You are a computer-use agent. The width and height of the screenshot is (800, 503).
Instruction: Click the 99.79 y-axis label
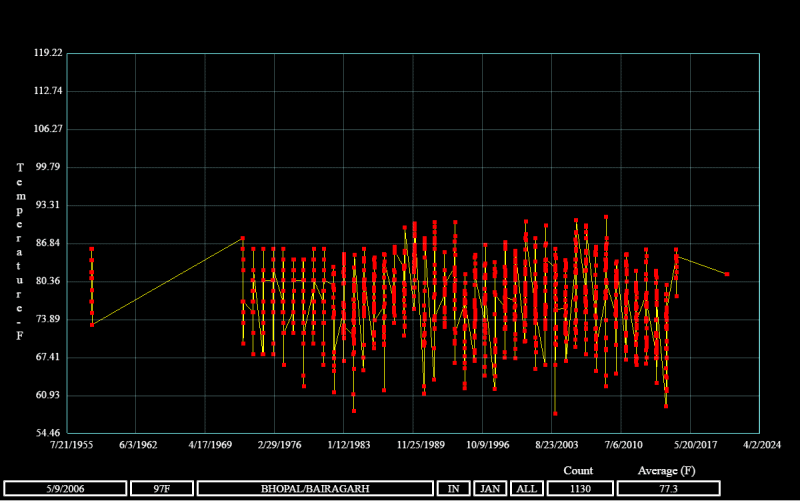pyautogui.click(x=48, y=167)
